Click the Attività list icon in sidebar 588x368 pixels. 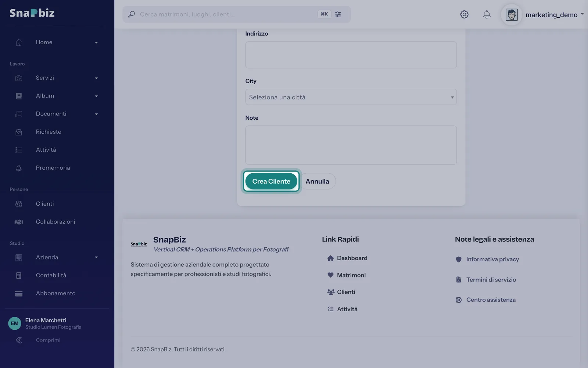click(19, 150)
